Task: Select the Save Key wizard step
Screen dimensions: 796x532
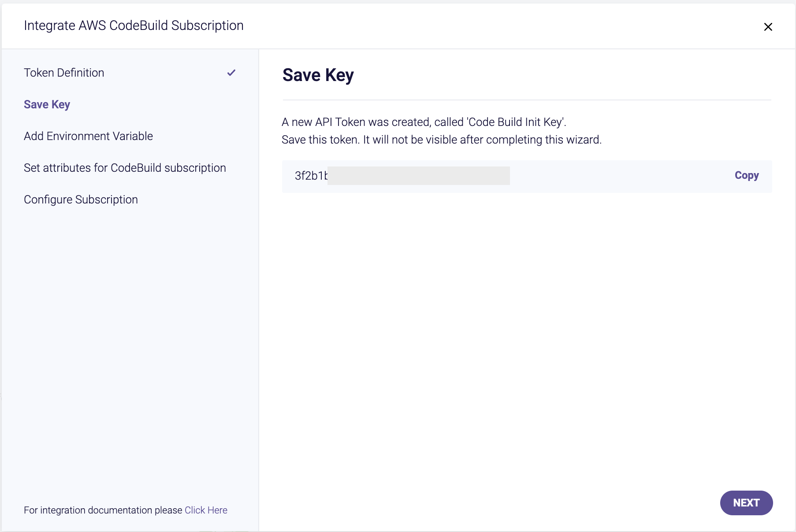Action: pos(47,104)
